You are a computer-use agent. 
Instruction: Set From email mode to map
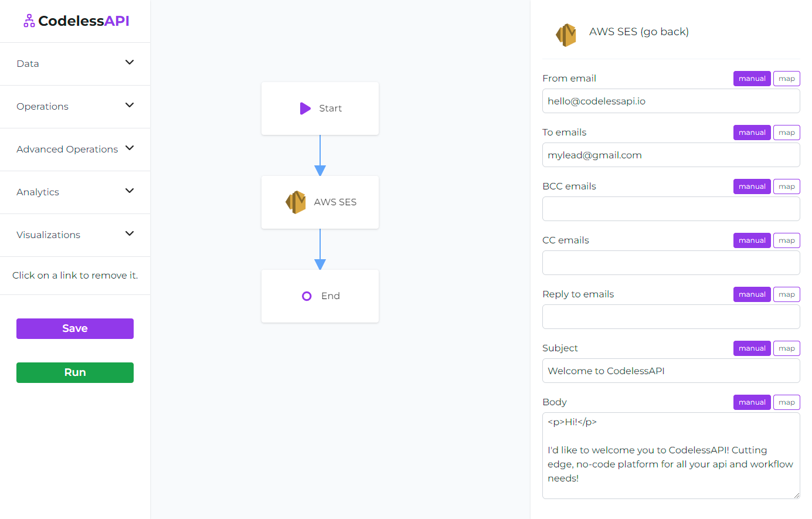pos(787,79)
